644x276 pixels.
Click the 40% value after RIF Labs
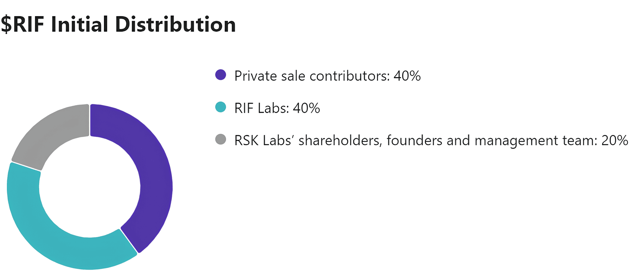click(306, 108)
